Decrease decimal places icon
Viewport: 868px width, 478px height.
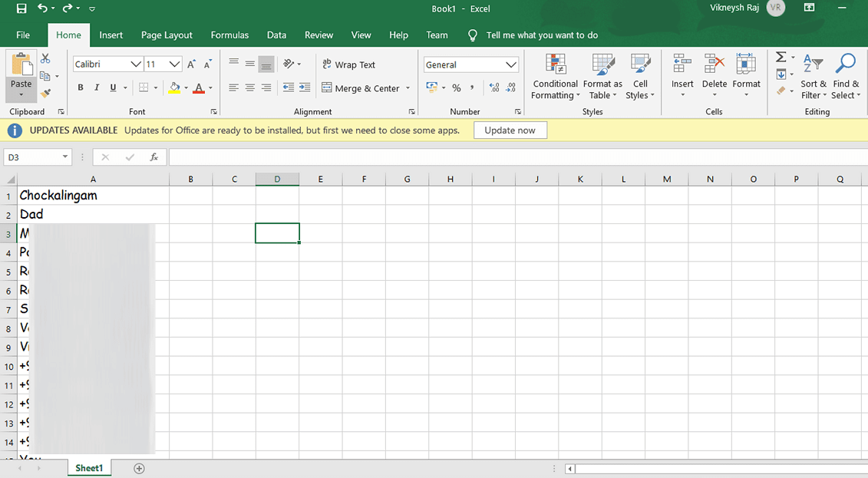pyautogui.click(x=510, y=87)
